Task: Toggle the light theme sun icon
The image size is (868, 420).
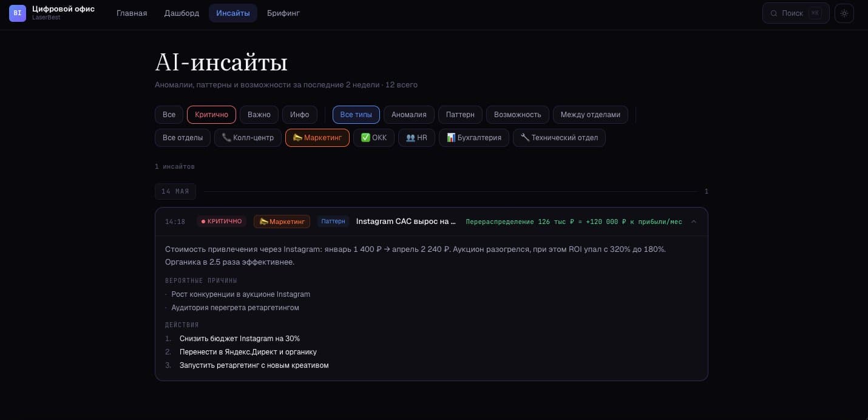Action: pos(844,13)
